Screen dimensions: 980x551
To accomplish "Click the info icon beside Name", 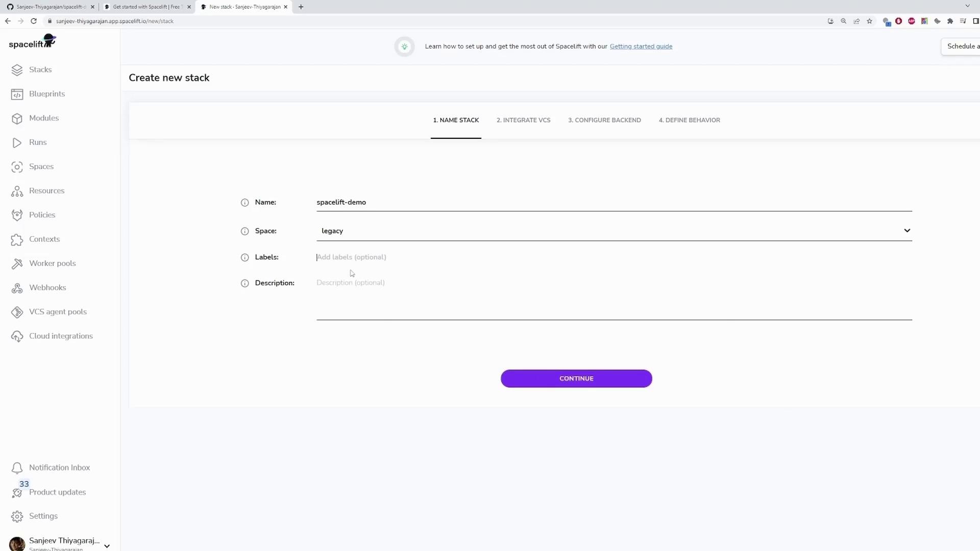I will 244,203.
